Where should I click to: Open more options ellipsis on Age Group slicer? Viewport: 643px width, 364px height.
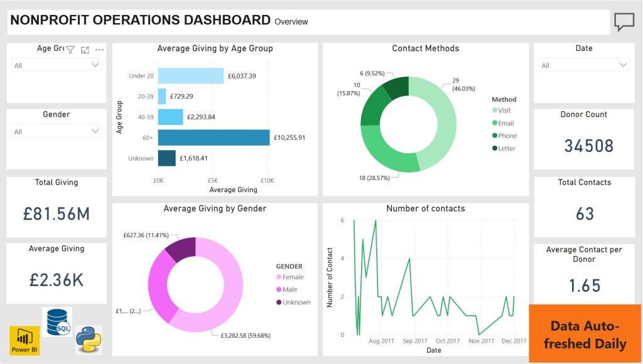[x=99, y=50]
